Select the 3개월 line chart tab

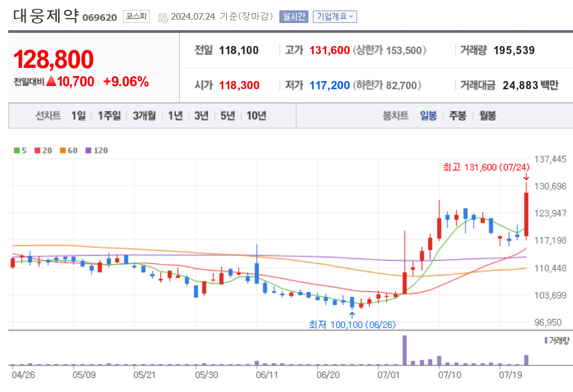(144, 116)
